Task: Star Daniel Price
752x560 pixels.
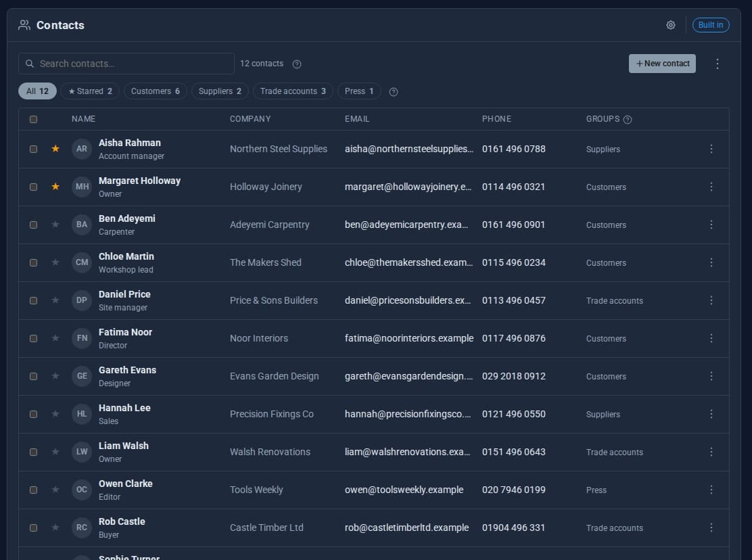Action: click(55, 300)
